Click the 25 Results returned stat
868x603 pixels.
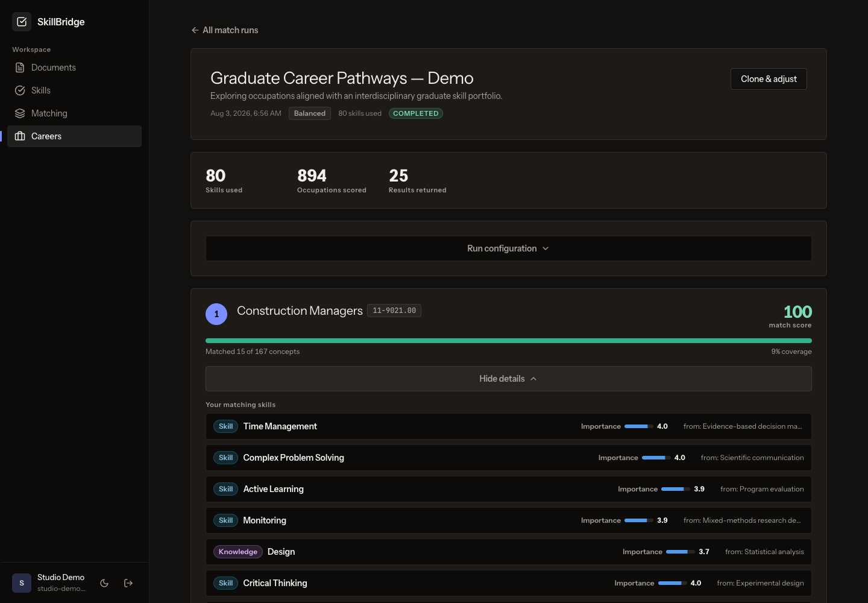click(x=417, y=181)
